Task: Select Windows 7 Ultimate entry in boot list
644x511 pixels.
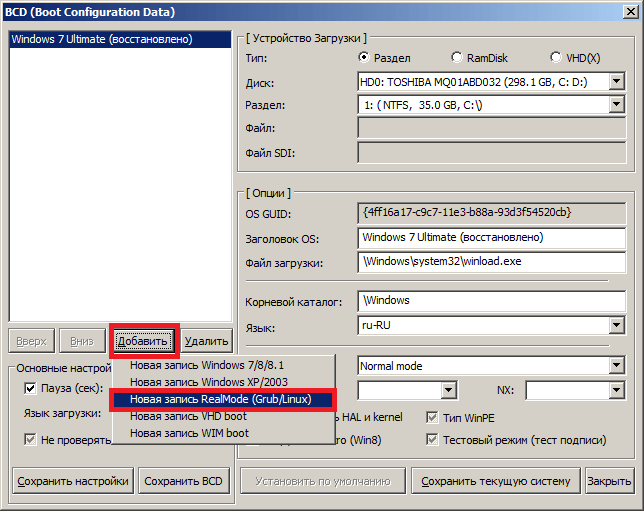Action: (x=101, y=39)
